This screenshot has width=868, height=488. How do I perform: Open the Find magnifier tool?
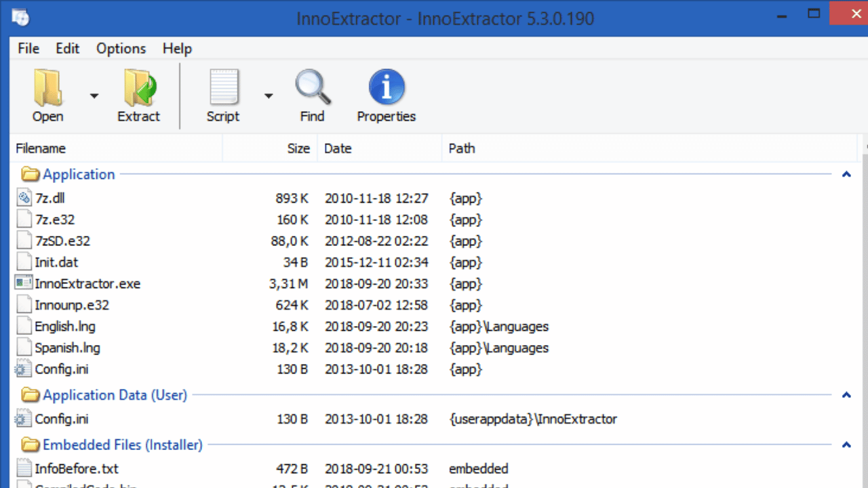pyautogui.click(x=312, y=89)
